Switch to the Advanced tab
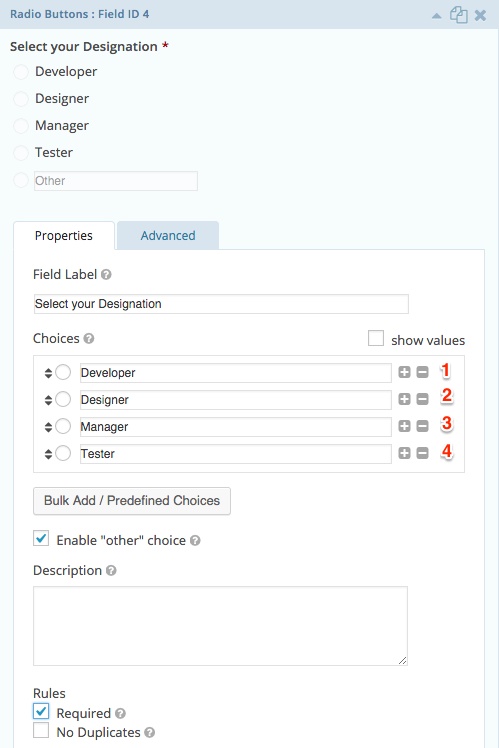Screen dimensions: 499x748 click(x=168, y=235)
